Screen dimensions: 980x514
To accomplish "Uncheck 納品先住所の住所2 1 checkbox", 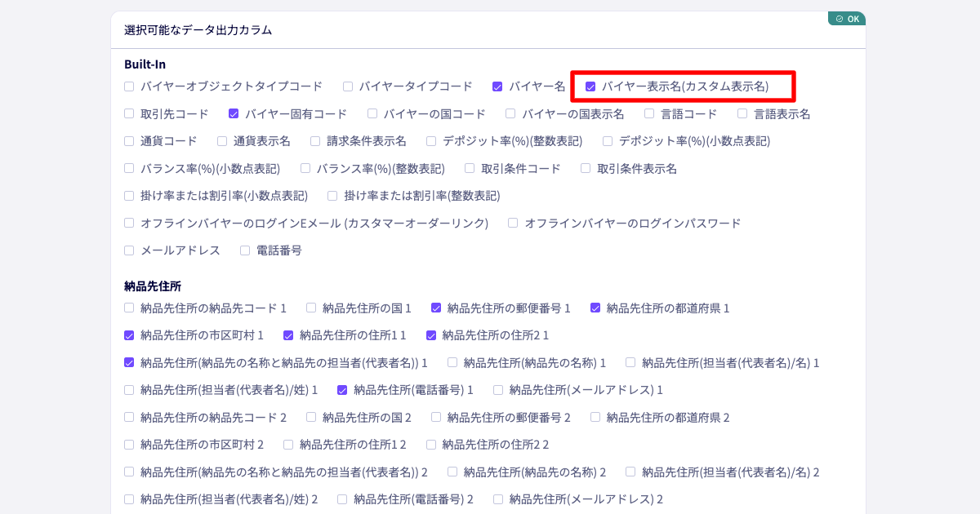I will coord(431,335).
